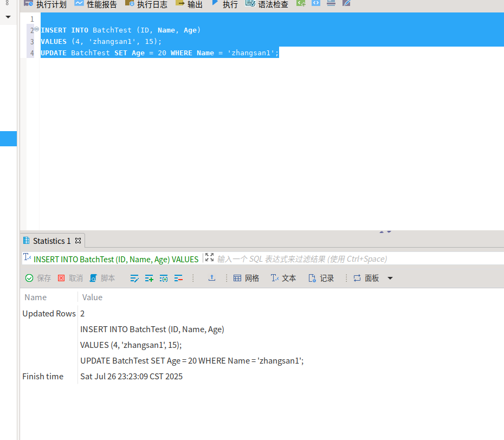Click the add row icon in results toolbar
Viewport: 504px width, 440px height.
(x=149, y=278)
